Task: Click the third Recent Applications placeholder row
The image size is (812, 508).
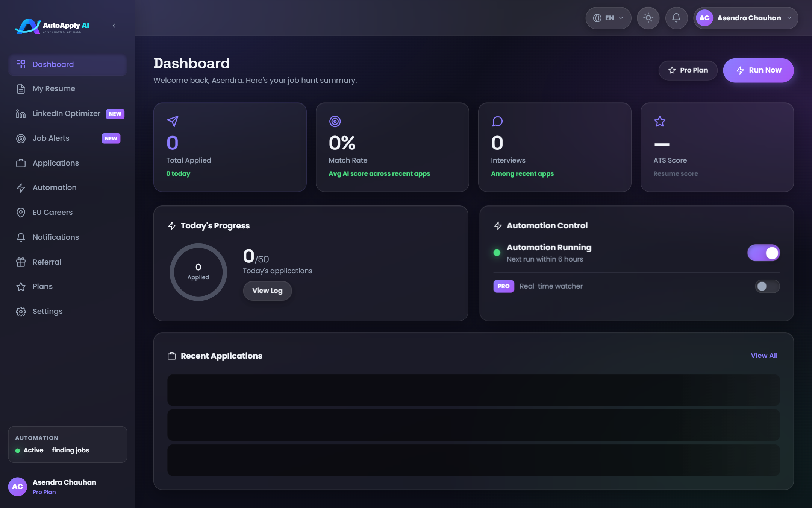Action: (473, 460)
